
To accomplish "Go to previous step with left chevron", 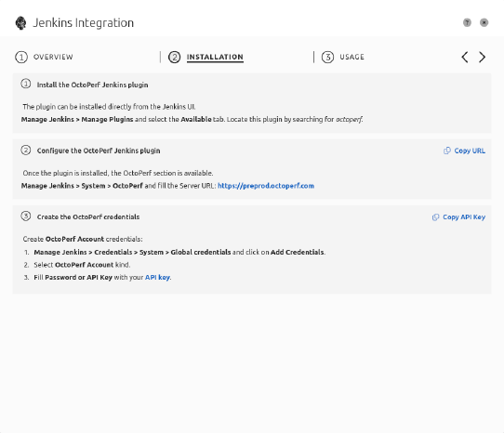I will tap(465, 58).
